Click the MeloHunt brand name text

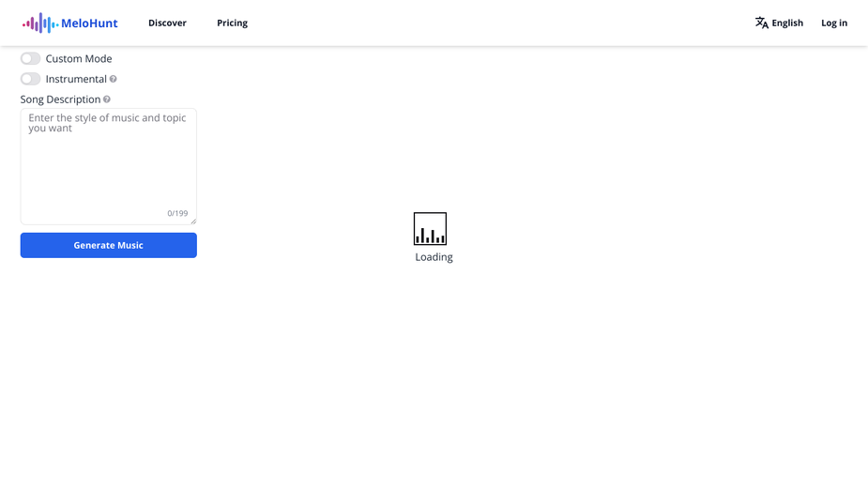pyautogui.click(x=89, y=23)
